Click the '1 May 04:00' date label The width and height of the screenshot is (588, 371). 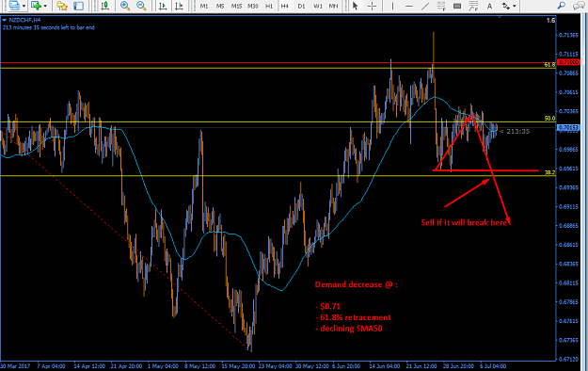[x=163, y=366]
